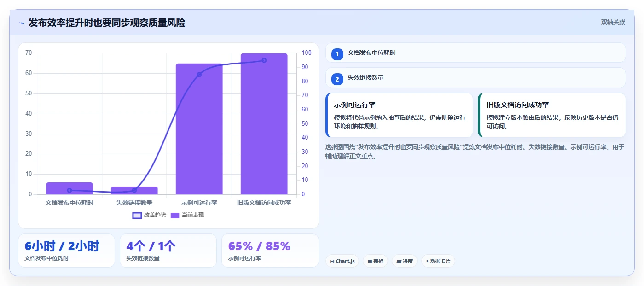Click the 表格 tag
This screenshot has height=286, width=644.
click(x=375, y=261)
